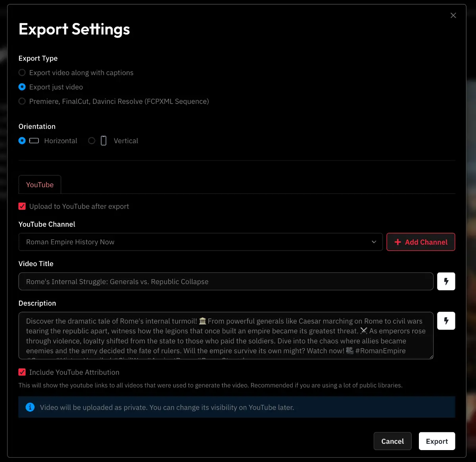Select the Export just video option
Viewport: 476px width, 462px height.
pos(22,87)
